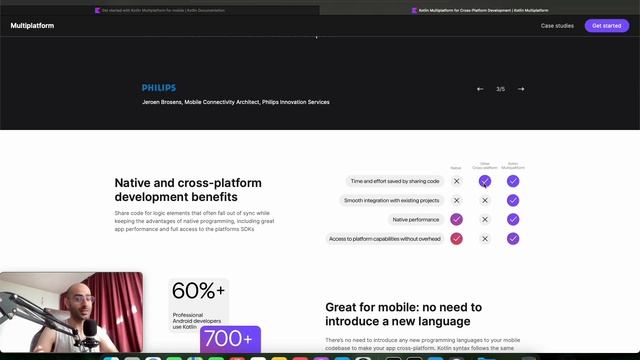Go to next testimonial with right arrow
Image resolution: width=640 pixels, height=360 pixels.
[521, 89]
